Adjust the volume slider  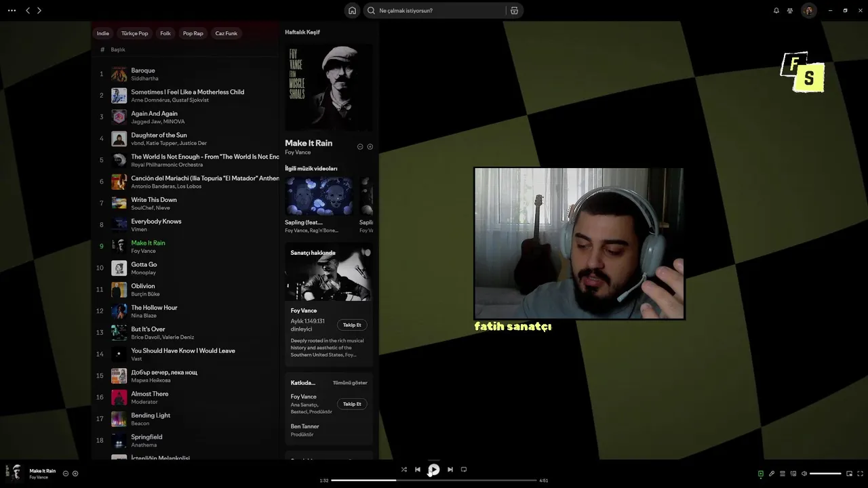click(x=825, y=474)
